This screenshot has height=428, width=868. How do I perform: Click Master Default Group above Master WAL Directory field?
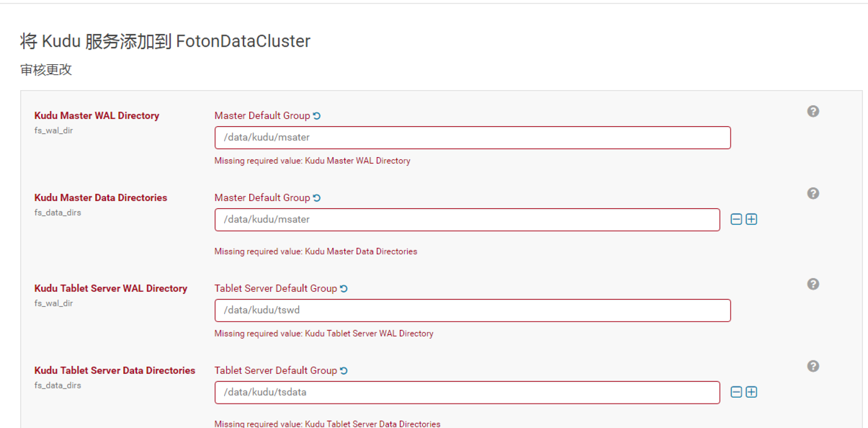pos(261,116)
